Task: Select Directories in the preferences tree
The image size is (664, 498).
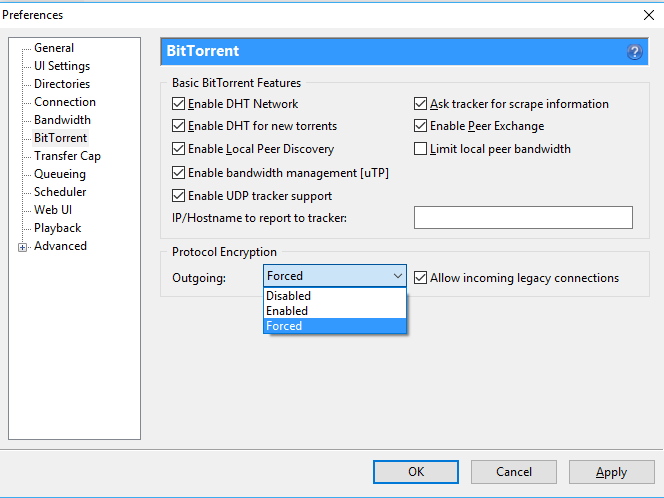Action: click(x=62, y=84)
